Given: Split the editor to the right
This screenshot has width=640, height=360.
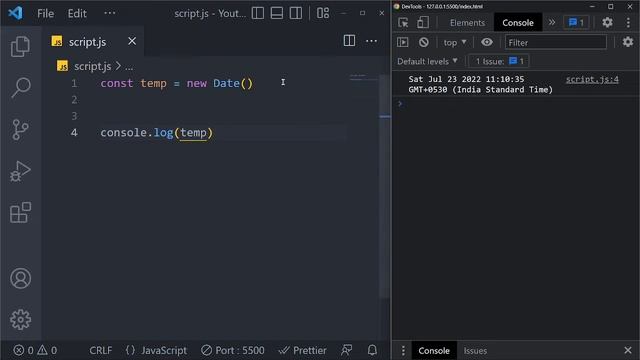Looking at the screenshot, I should [x=349, y=41].
